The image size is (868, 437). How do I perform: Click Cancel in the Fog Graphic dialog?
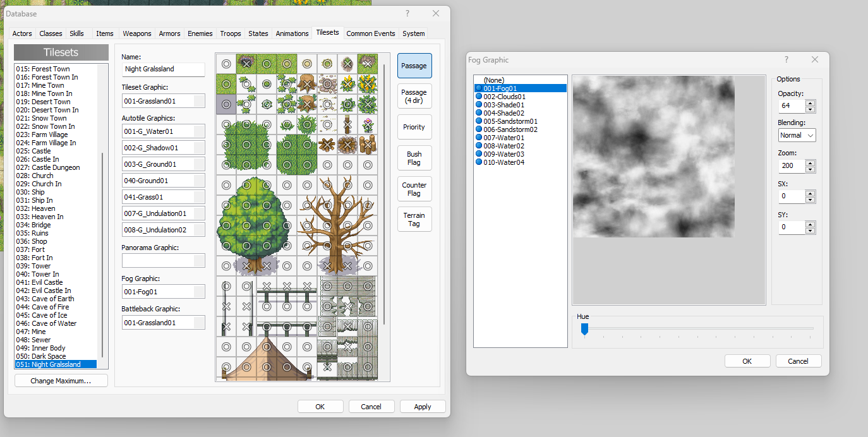(798, 361)
